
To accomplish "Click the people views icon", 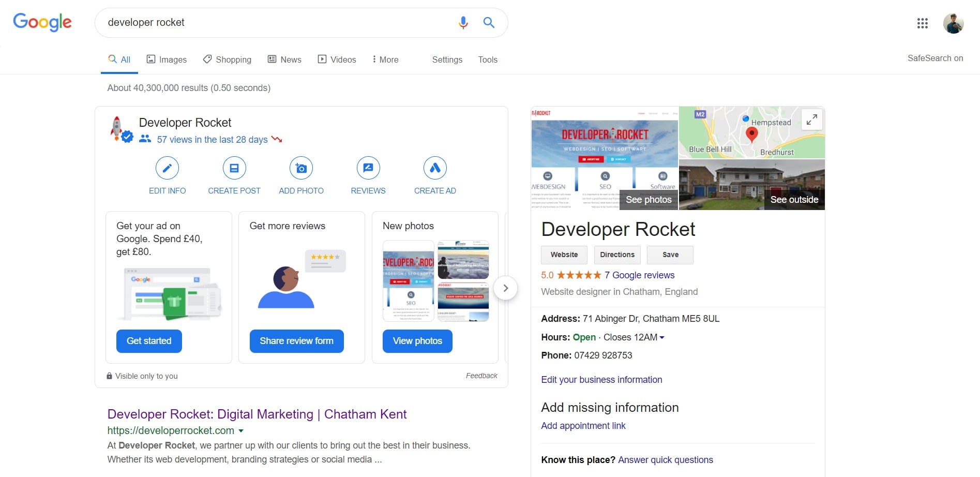I will [145, 139].
